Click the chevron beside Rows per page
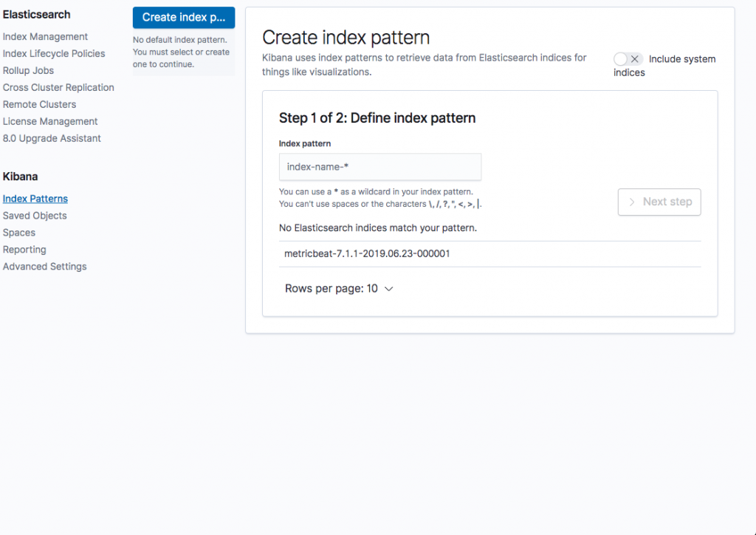This screenshot has width=756, height=535. click(388, 289)
